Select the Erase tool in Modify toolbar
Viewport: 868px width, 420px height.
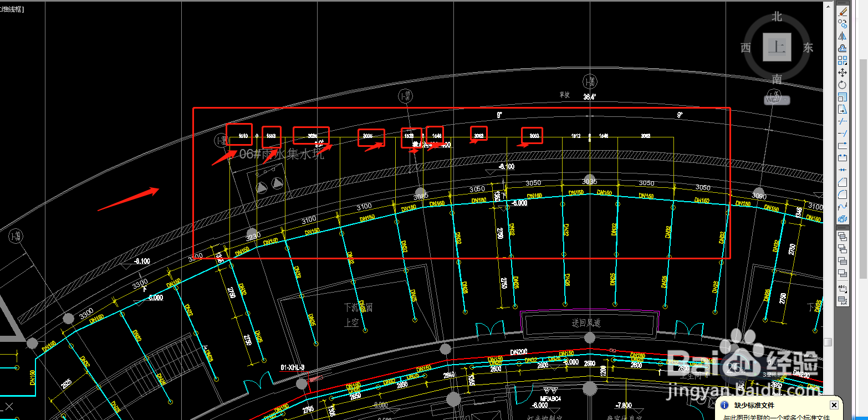(x=843, y=12)
